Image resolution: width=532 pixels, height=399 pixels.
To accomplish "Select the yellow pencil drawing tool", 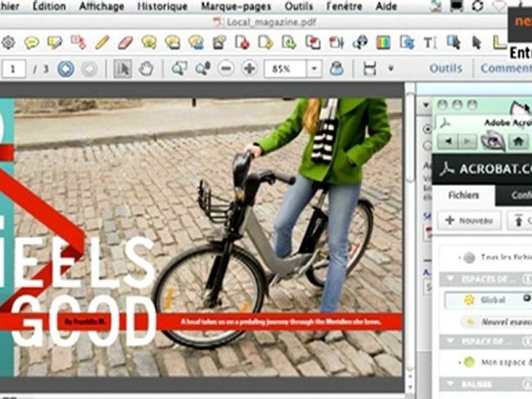I will pos(102,43).
